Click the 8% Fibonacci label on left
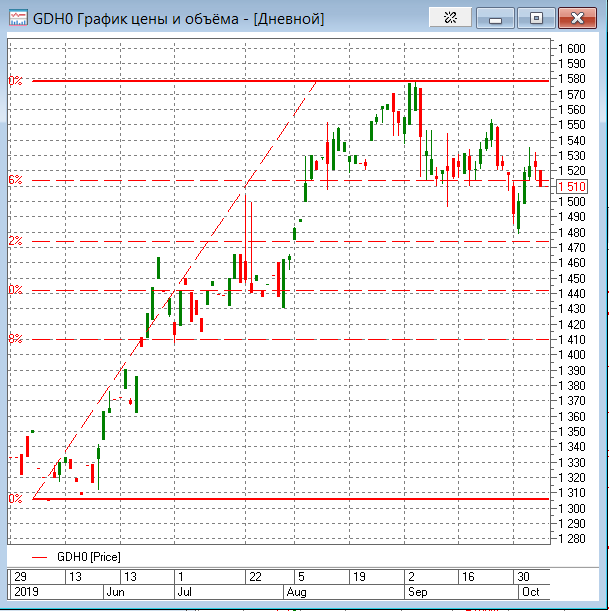Screen dimensions: 609x611 click(15, 339)
